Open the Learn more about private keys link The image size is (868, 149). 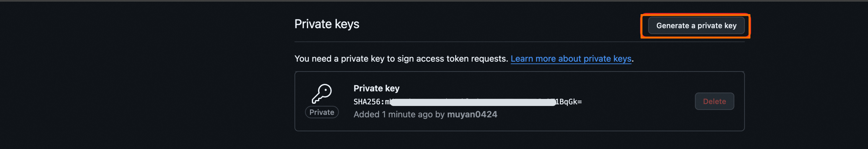pos(571,59)
